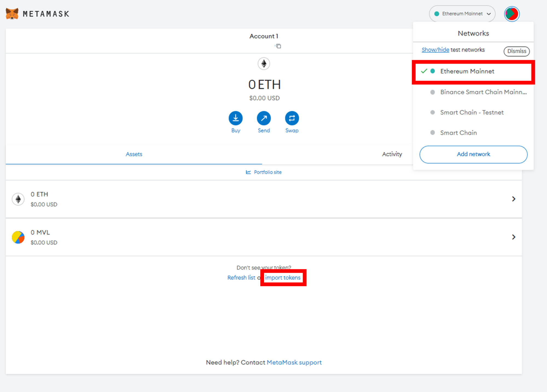Click the Refresh list link
The height and width of the screenshot is (392, 547).
241,278
